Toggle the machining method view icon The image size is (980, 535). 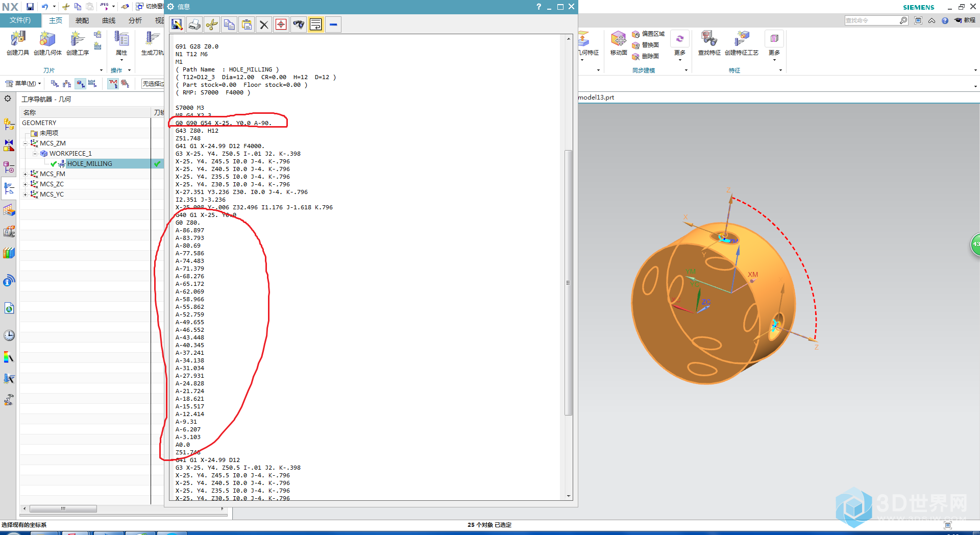[92, 83]
